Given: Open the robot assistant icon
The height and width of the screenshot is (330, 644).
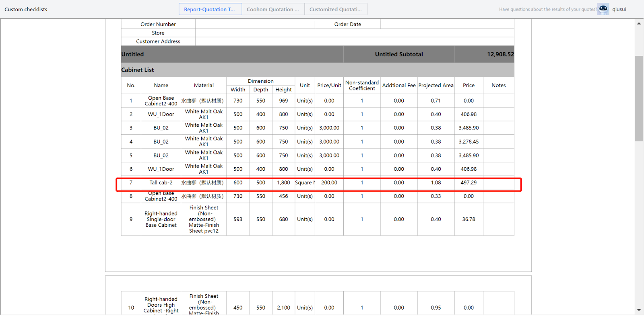Looking at the screenshot, I should coord(603,9).
